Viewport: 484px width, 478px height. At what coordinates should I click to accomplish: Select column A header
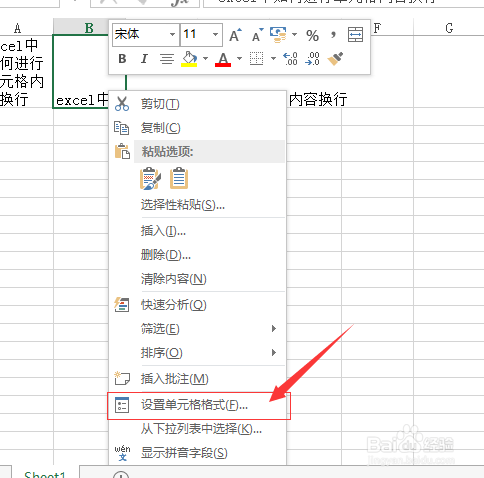[17, 28]
